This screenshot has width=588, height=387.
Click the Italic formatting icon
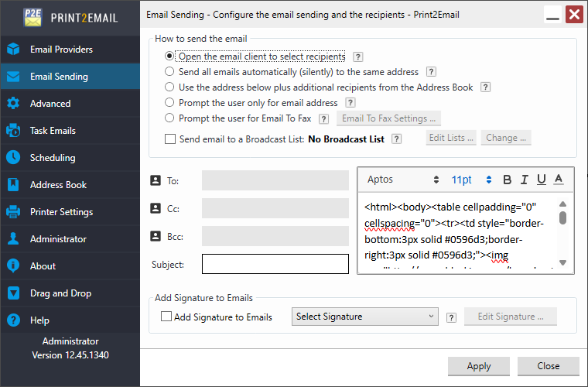(x=525, y=180)
